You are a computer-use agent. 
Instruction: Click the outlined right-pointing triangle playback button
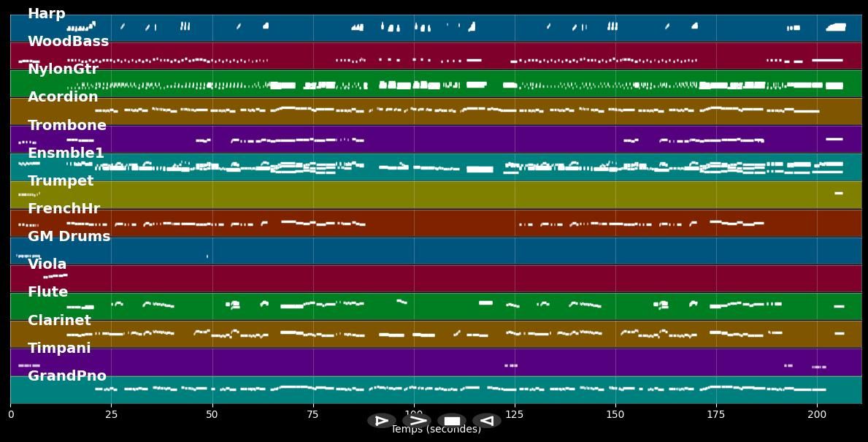coord(381,421)
